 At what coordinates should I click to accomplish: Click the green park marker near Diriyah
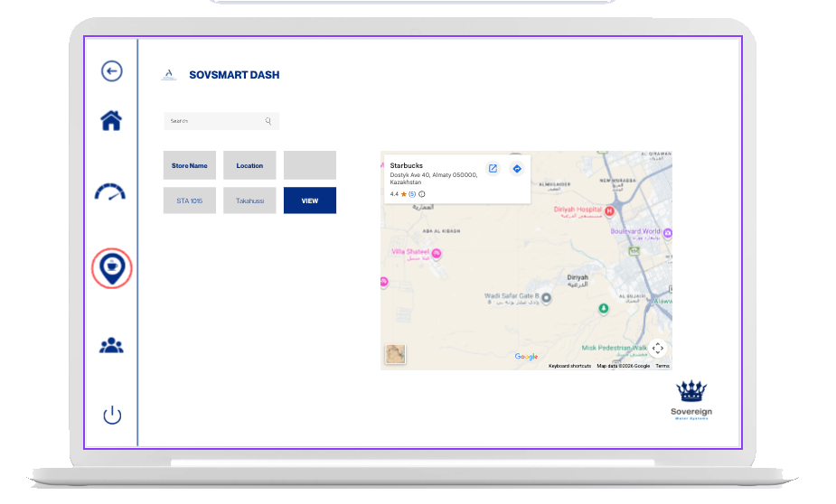click(604, 309)
